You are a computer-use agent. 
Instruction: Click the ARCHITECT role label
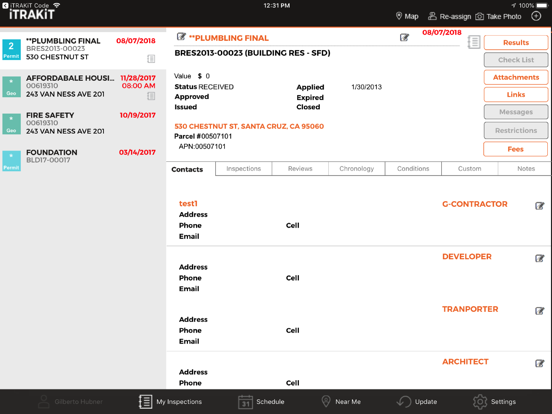point(465,362)
